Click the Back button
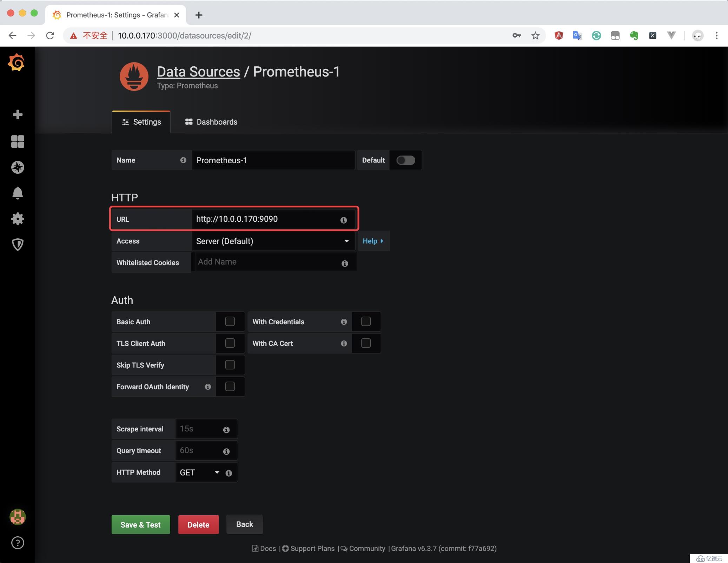Image resolution: width=728 pixels, height=563 pixels. 245,524
